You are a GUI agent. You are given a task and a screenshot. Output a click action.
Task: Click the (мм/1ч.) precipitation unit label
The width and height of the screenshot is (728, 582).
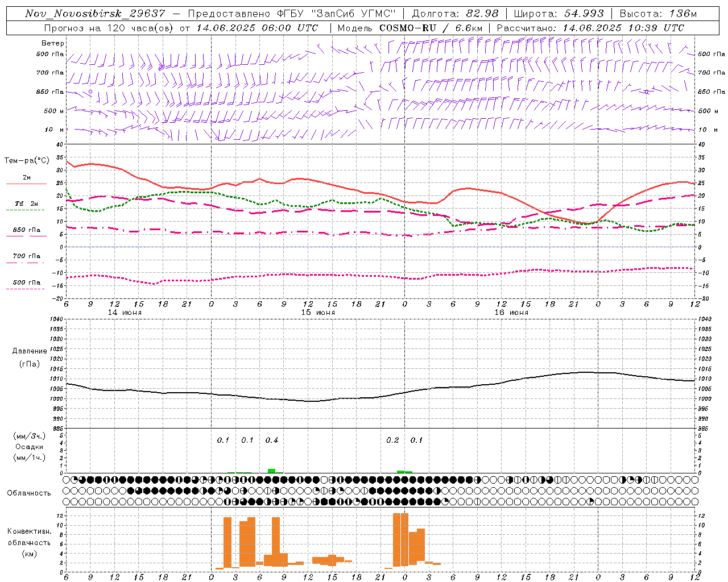pos(29,458)
